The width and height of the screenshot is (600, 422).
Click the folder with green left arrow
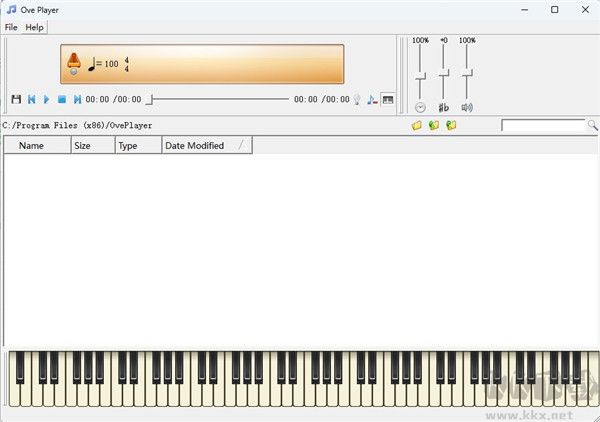click(x=434, y=125)
